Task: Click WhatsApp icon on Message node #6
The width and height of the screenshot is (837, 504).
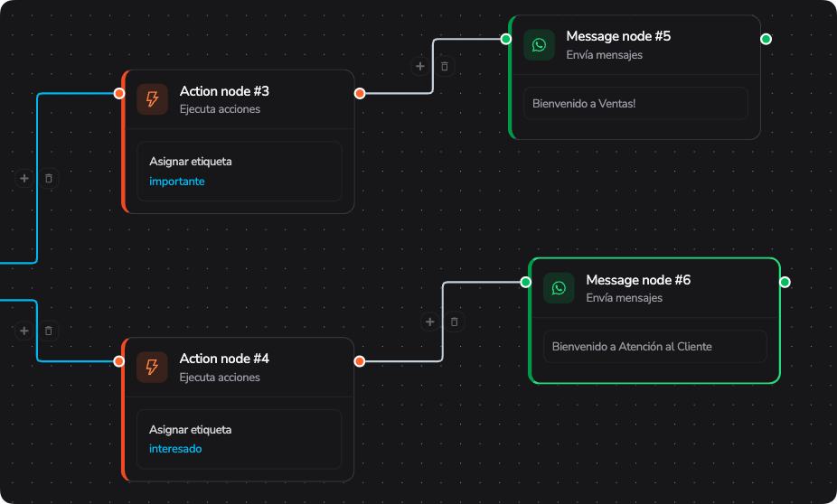Action: pyautogui.click(x=559, y=288)
